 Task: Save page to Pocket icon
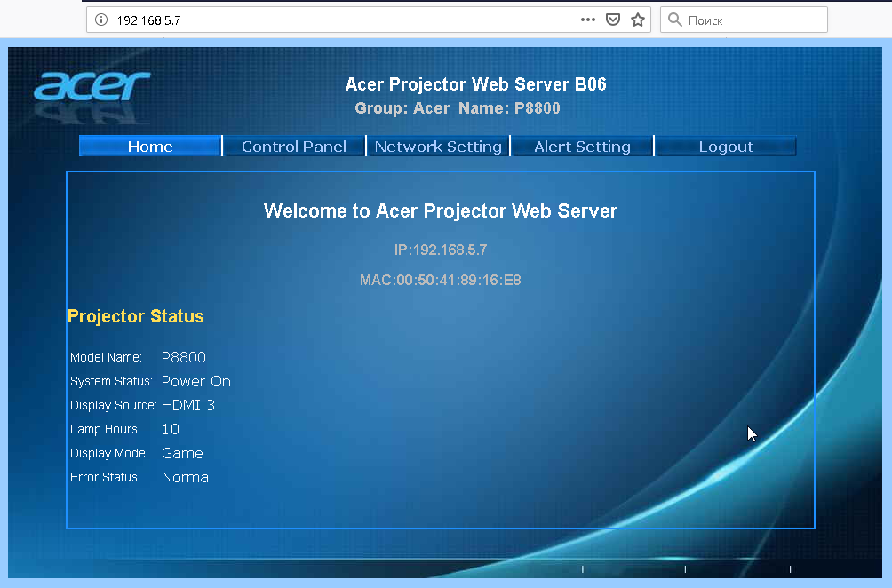[613, 20]
